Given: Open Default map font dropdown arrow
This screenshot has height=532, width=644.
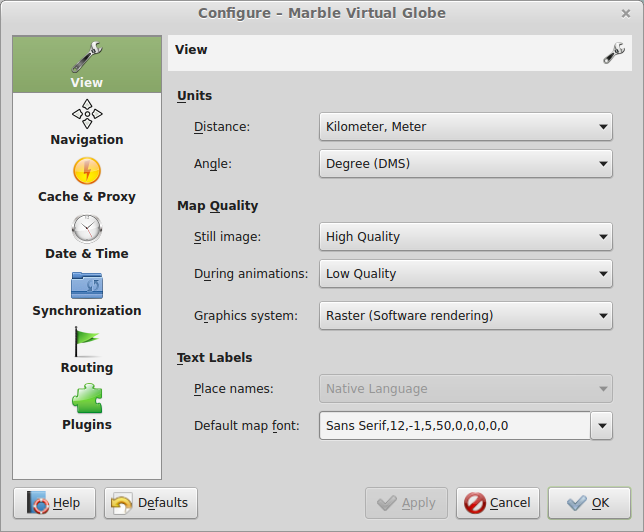Looking at the screenshot, I should tap(602, 426).
